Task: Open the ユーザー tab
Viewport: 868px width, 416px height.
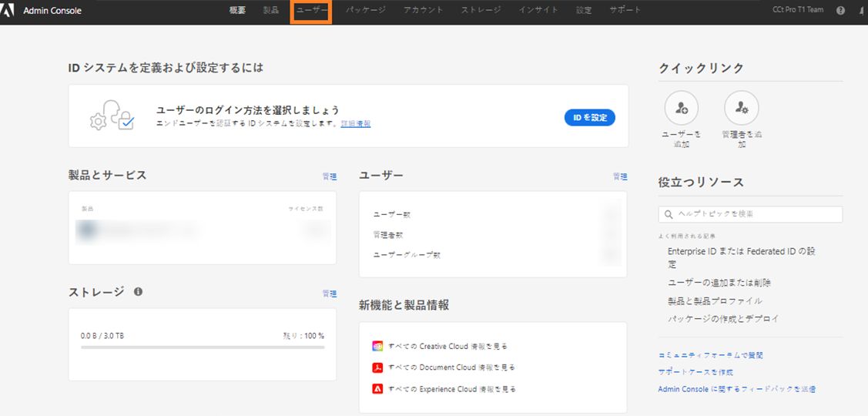Action: point(312,10)
